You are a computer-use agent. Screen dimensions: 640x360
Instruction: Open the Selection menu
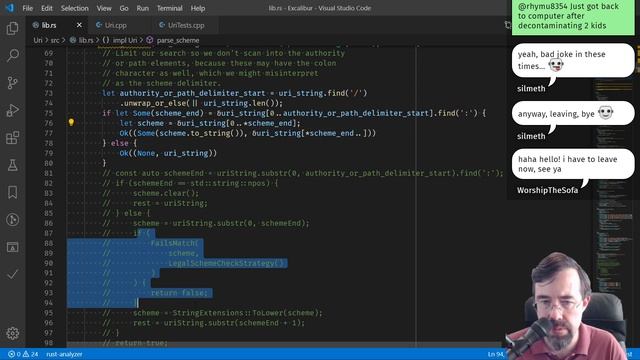[x=74, y=8]
